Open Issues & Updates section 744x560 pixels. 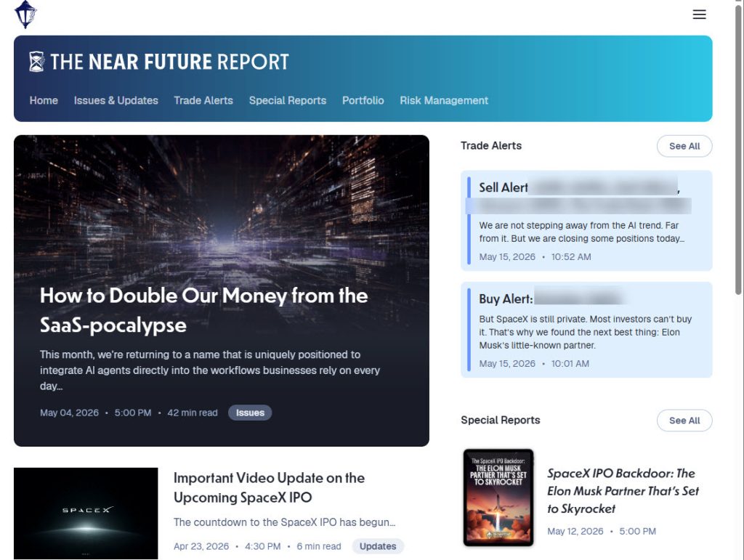click(x=116, y=100)
